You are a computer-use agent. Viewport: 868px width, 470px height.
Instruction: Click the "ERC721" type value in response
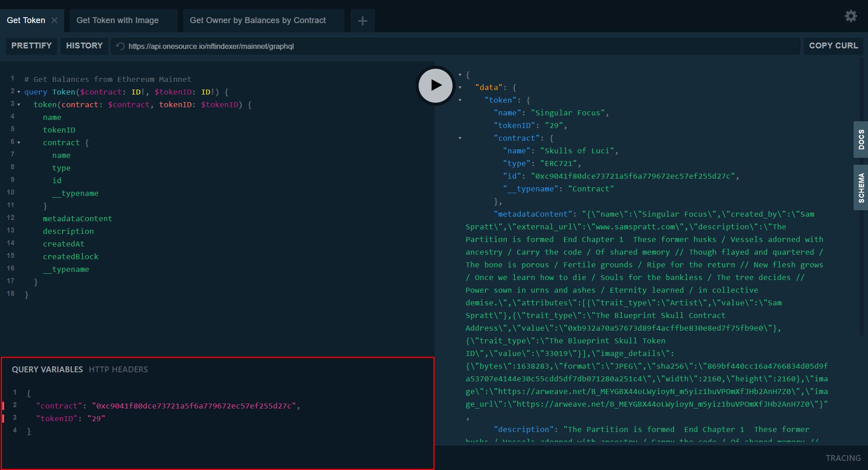click(558, 163)
